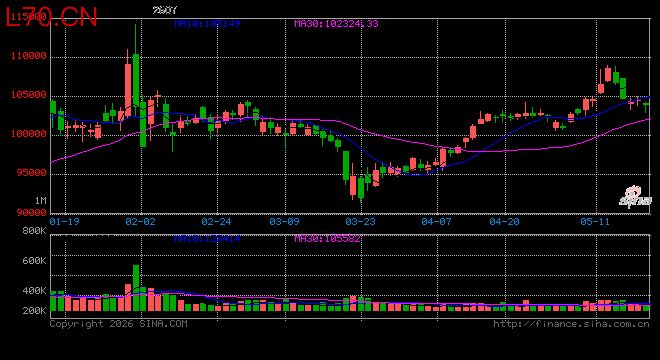Open the http://finance.sina.com.cn link text
Screen dimensions: 660x360
click(572, 324)
